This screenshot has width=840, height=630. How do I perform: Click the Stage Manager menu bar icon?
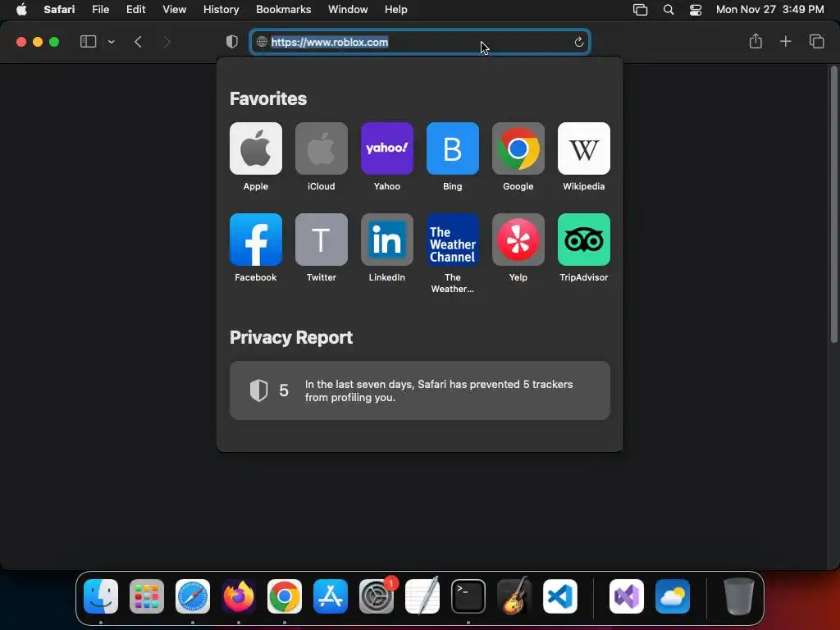click(x=640, y=10)
